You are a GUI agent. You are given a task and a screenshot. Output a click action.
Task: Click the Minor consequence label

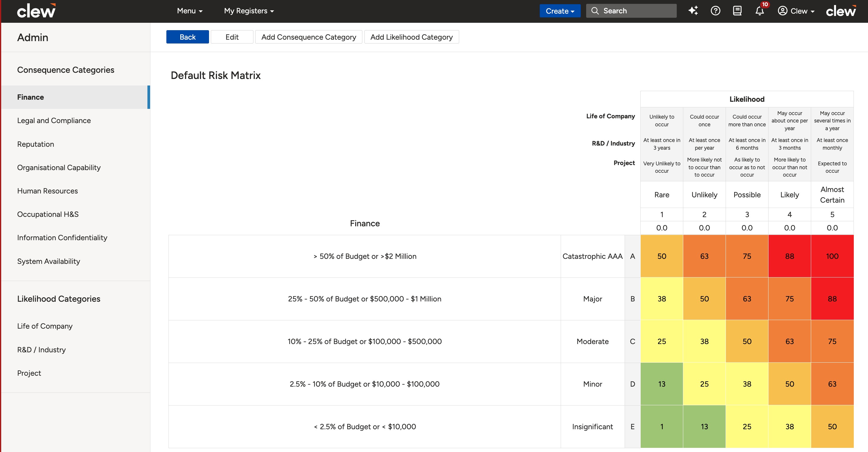point(592,384)
